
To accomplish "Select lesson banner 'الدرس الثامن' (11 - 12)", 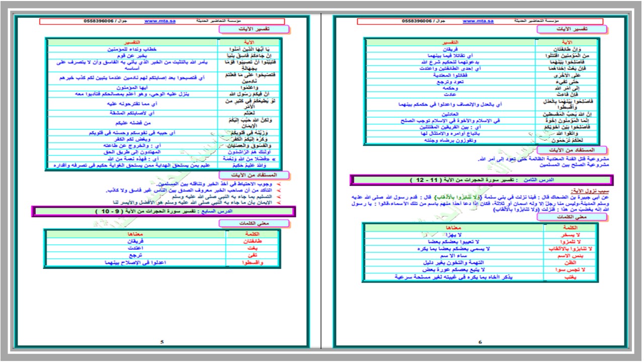I will click(481, 180).
